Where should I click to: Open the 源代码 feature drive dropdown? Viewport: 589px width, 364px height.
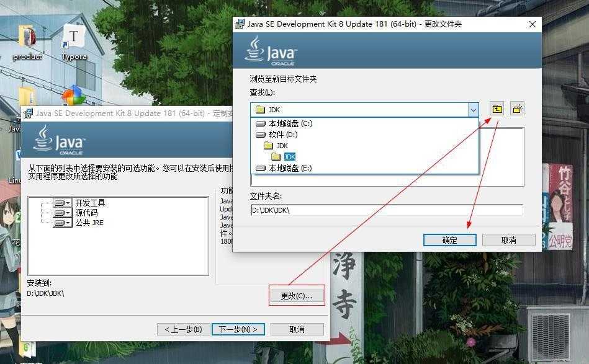[62, 213]
